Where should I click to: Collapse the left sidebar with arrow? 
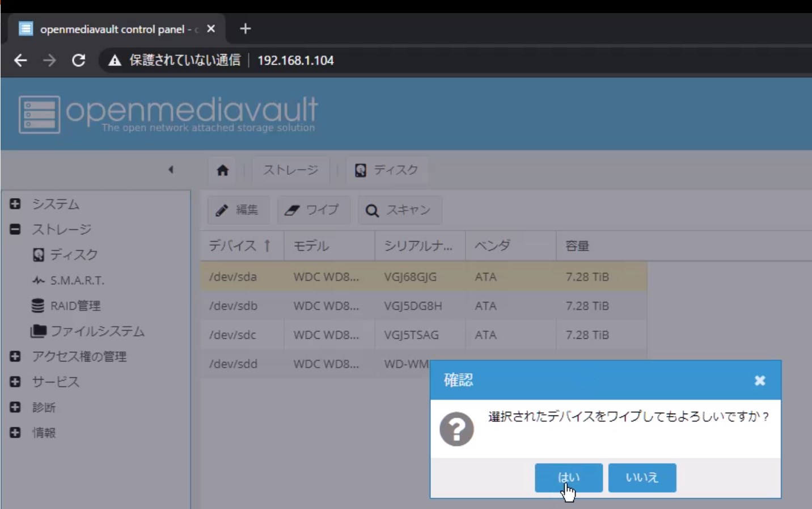pyautogui.click(x=171, y=170)
